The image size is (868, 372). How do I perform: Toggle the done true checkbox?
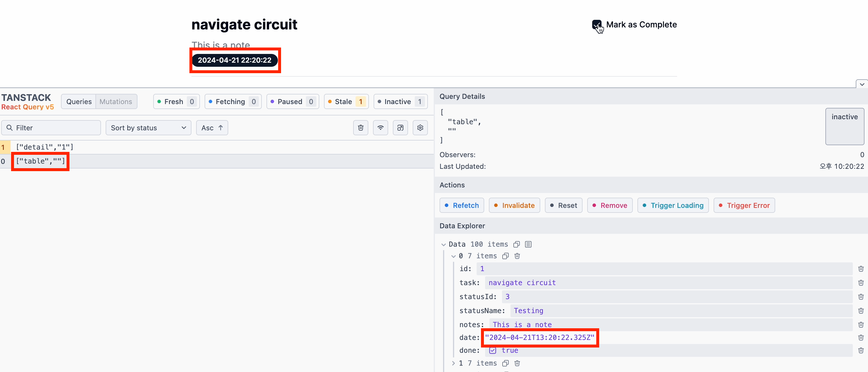click(492, 350)
